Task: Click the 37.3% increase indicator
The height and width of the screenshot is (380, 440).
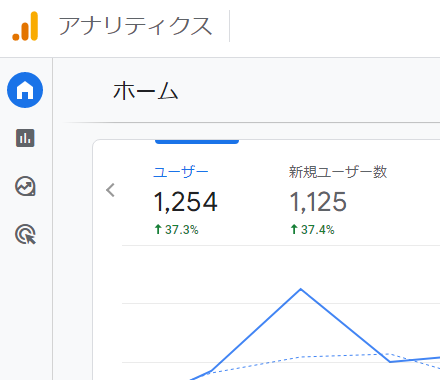Action: click(176, 230)
